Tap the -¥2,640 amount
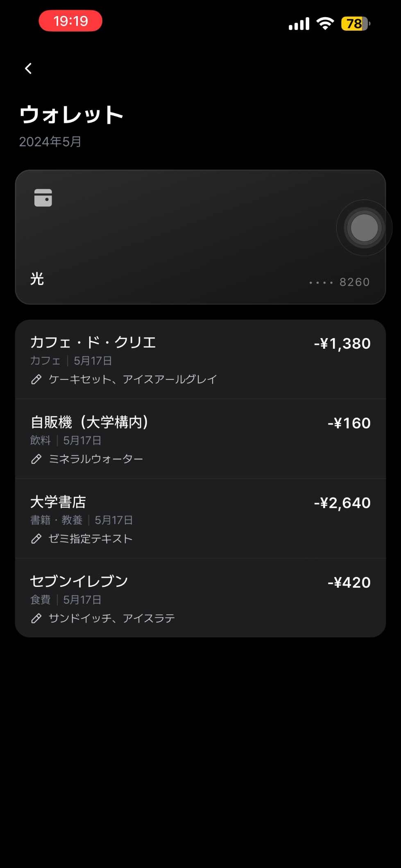This screenshot has height=868, width=401. (342, 502)
